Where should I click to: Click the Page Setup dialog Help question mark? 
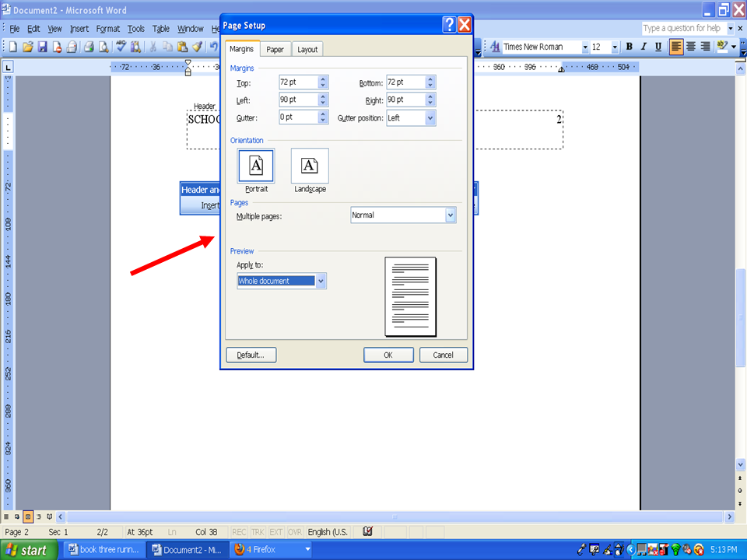pos(449,24)
